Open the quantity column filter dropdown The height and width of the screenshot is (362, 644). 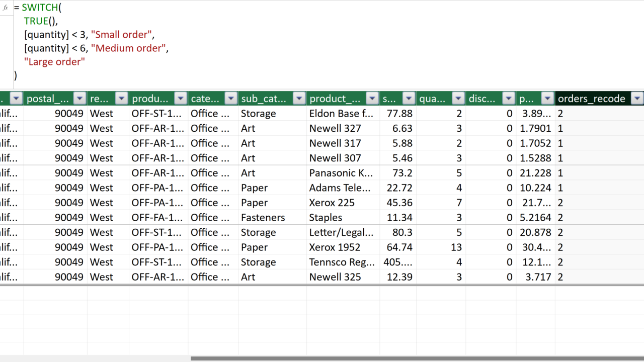458,98
